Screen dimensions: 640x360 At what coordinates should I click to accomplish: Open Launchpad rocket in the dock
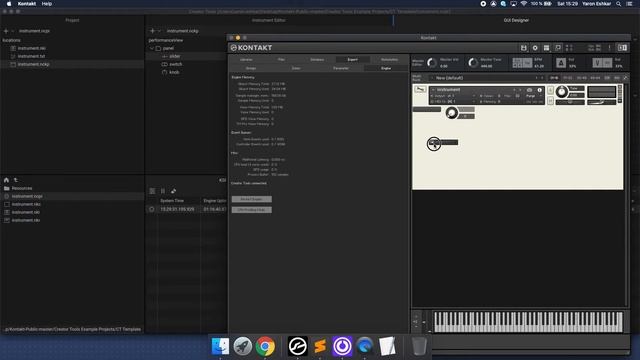[243, 346]
